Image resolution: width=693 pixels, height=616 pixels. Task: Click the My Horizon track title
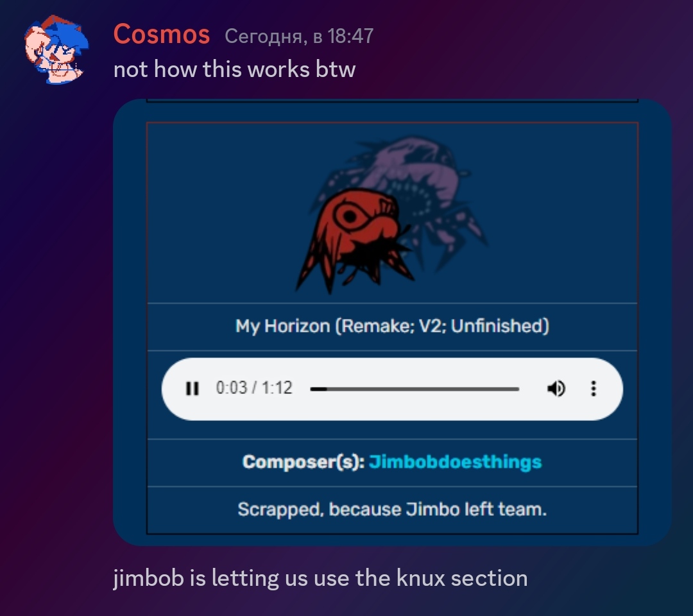coord(393,326)
